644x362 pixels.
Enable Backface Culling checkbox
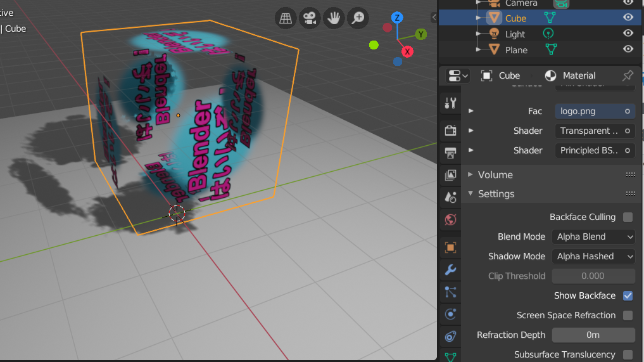point(628,217)
